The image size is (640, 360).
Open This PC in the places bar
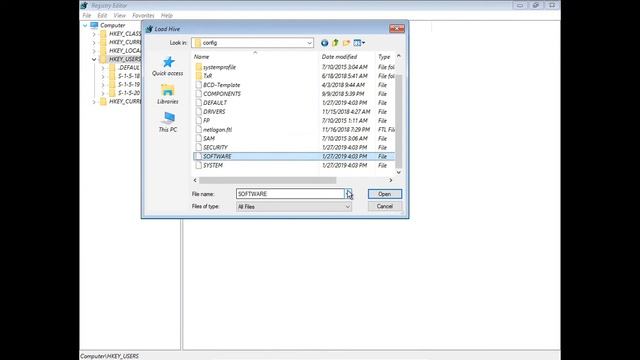(168, 122)
